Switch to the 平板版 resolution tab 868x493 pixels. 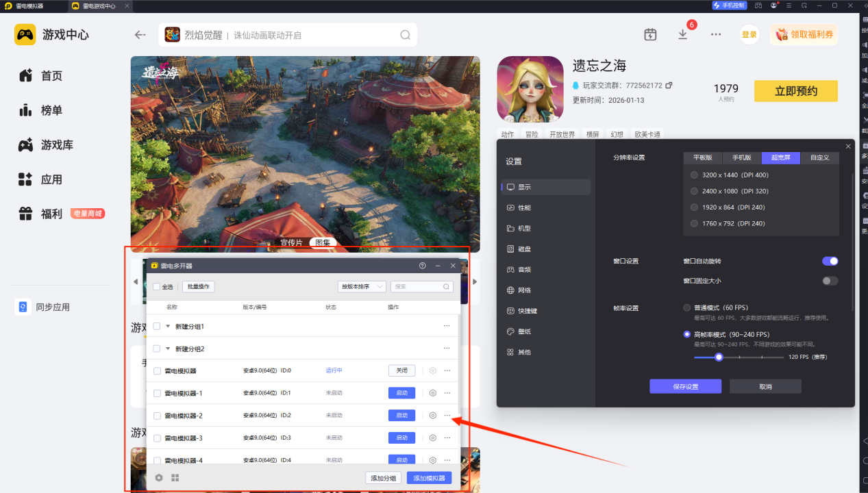(x=703, y=157)
